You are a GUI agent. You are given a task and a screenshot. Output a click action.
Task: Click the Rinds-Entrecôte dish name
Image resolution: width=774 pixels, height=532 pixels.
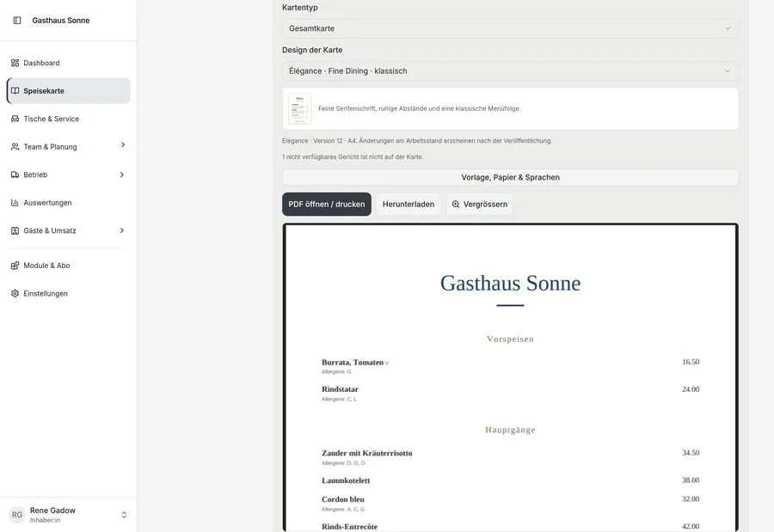click(x=349, y=527)
